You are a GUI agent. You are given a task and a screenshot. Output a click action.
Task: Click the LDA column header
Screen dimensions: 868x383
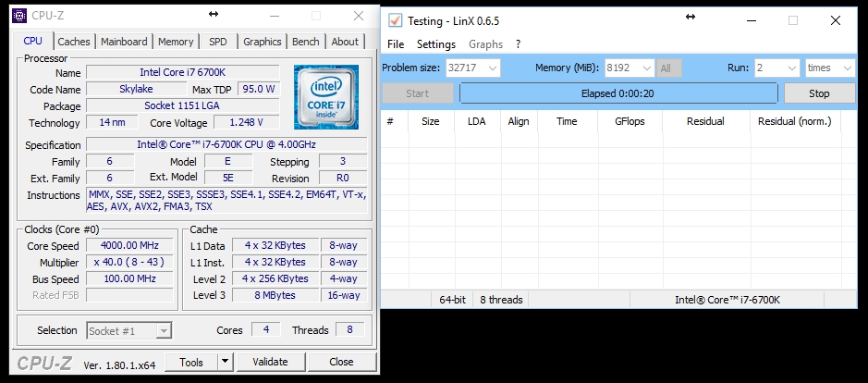[x=477, y=121]
